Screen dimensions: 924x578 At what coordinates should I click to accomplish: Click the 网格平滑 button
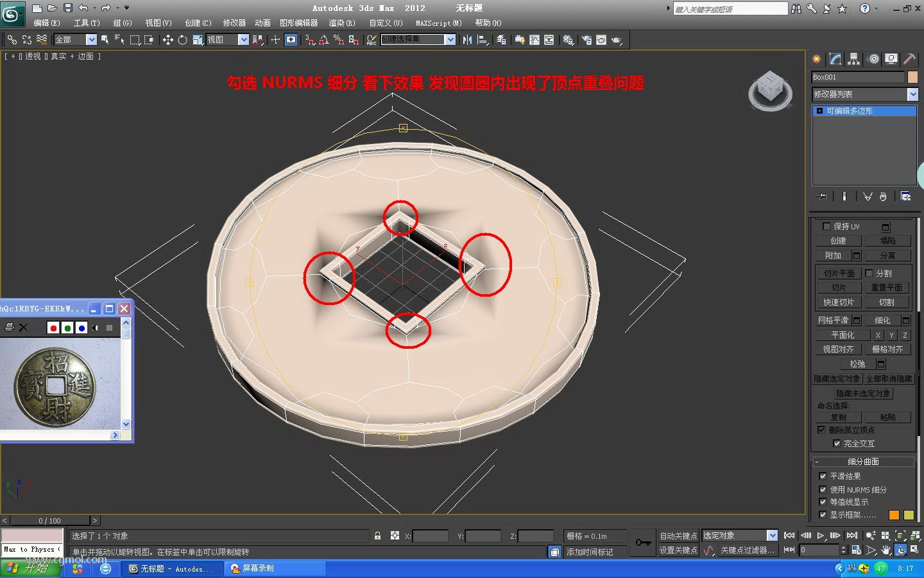(833, 320)
